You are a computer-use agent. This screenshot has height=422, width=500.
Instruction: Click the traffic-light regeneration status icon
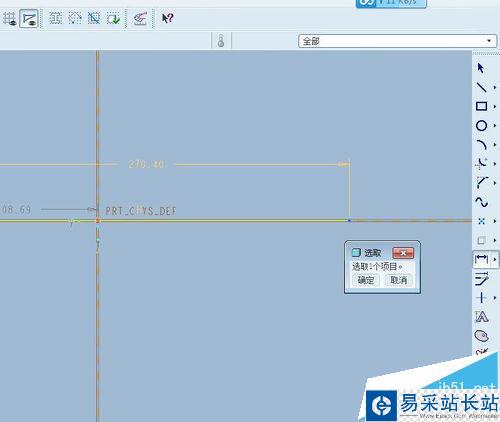tap(221, 41)
